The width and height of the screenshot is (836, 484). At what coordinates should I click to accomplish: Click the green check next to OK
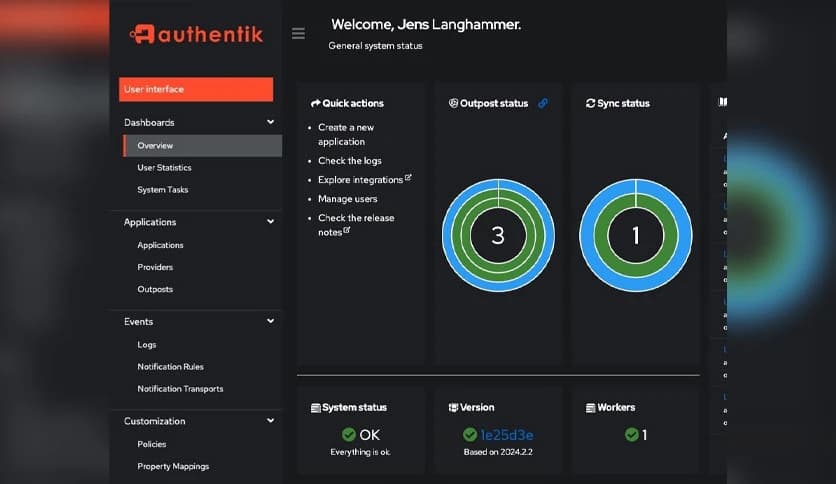349,434
